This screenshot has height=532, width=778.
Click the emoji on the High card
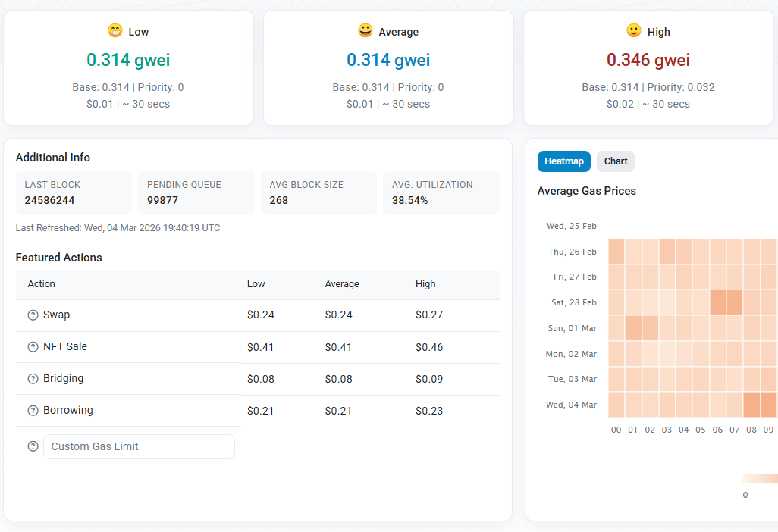[634, 31]
